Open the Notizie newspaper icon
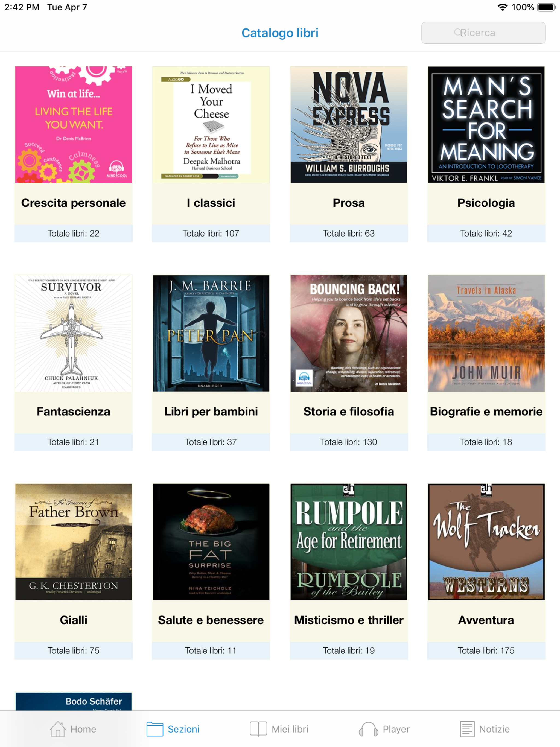560x747 pixels. click(x=467, y=729)
